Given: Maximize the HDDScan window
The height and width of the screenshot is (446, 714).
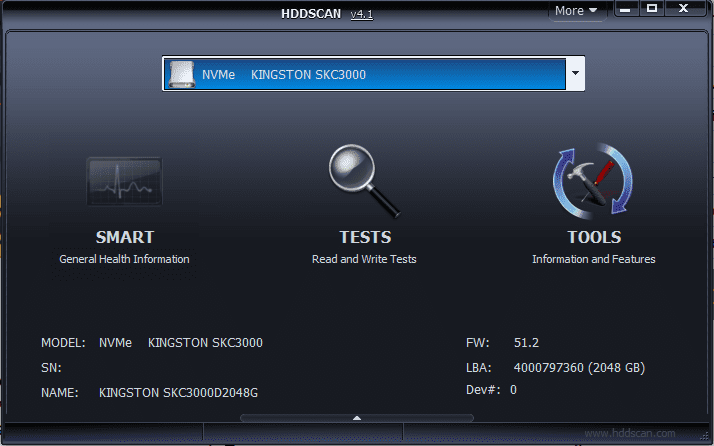Looking at the screenshot, I should coord(652,9).
